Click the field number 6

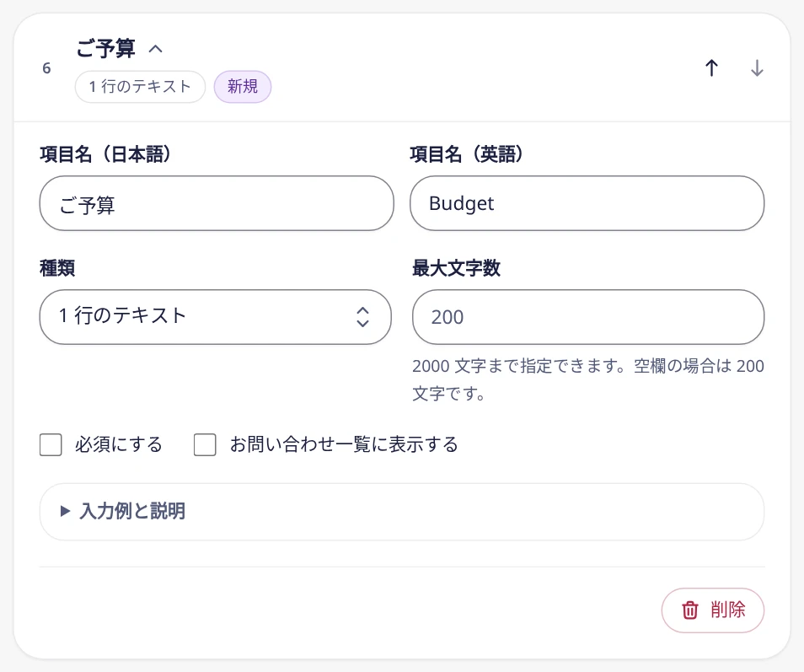(x=46, y=68)
